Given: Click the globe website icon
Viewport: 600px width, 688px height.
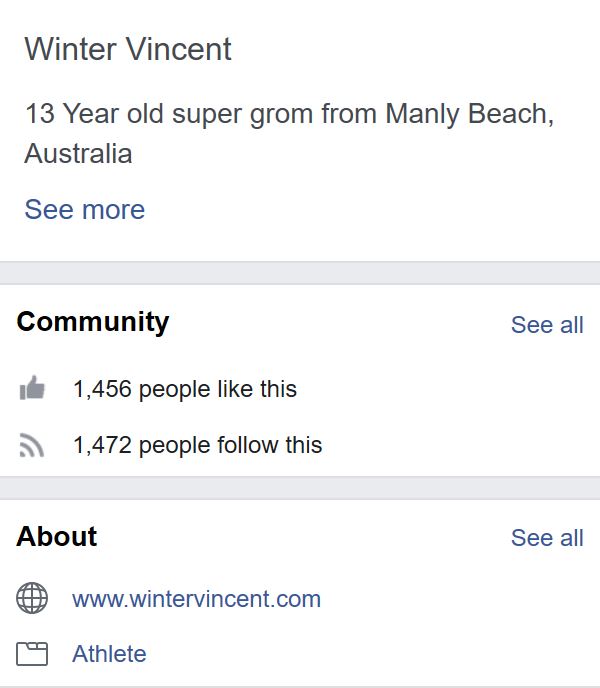Looking at the screenshot, I should 32,599.
